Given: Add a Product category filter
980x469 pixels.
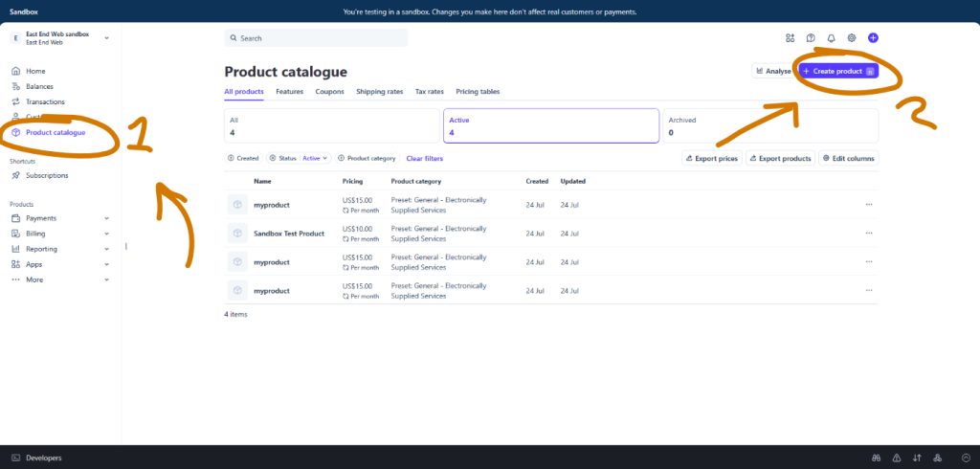Looking at the screenshot, I should click(367, 158).
